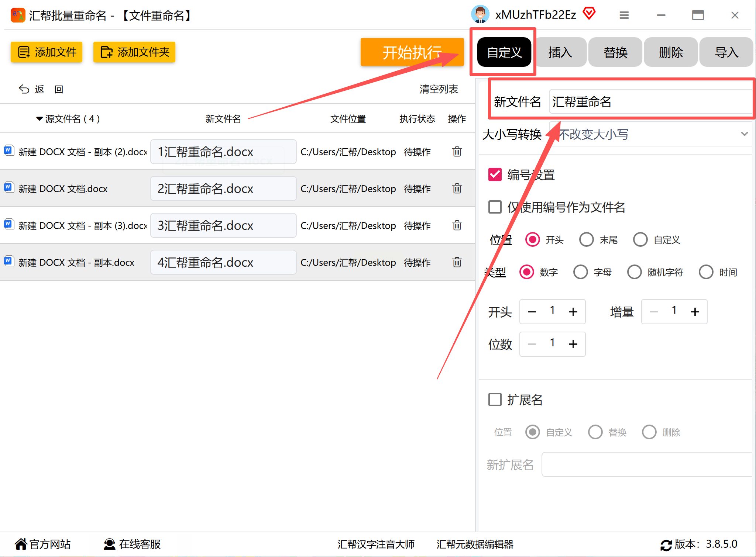Image resolution: width=756 pixels, height=557 pixels.
Task: Click the version refresh icon
Action: point(666,545)
